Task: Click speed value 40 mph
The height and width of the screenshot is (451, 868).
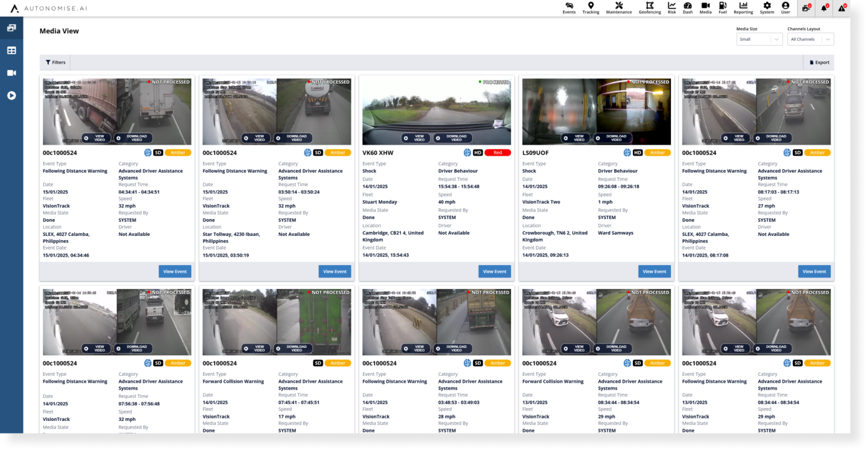Action: (445, 202)
